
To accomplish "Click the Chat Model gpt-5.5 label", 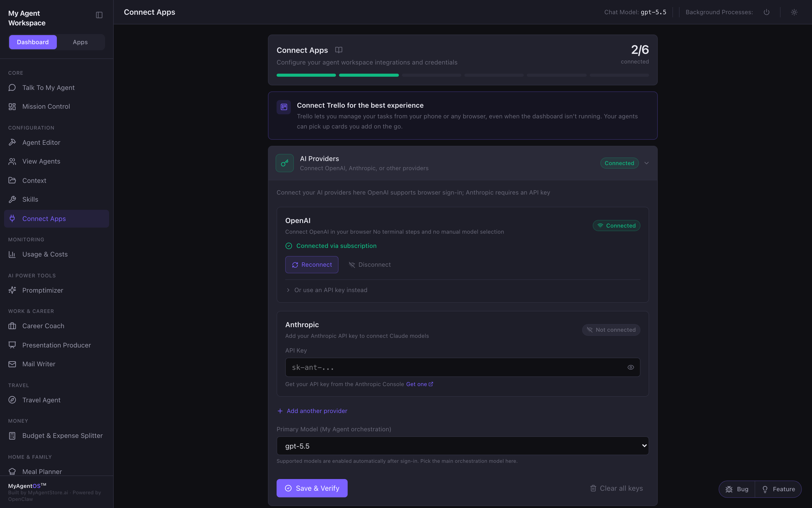I will tap(635, 12).
